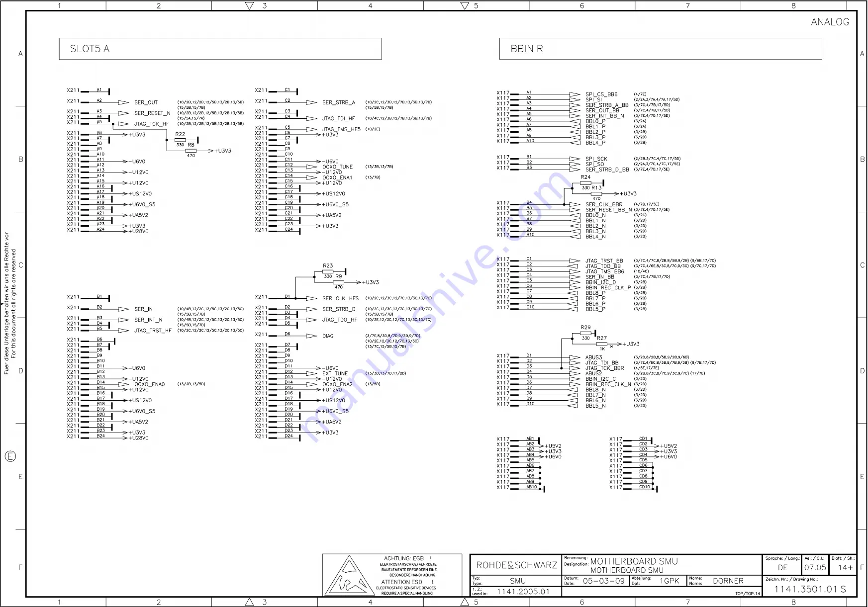Click the OCXO_ENA2 signal label

[337, 384]
